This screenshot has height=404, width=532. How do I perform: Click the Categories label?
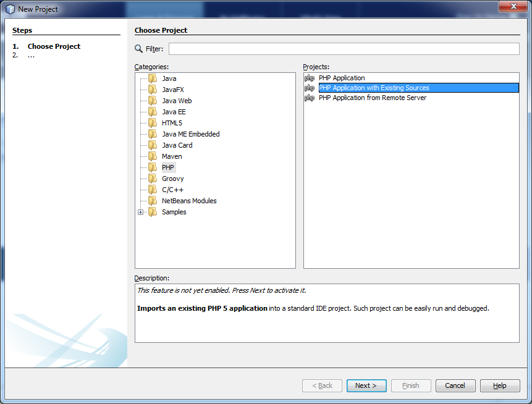[x=151, y=67]
